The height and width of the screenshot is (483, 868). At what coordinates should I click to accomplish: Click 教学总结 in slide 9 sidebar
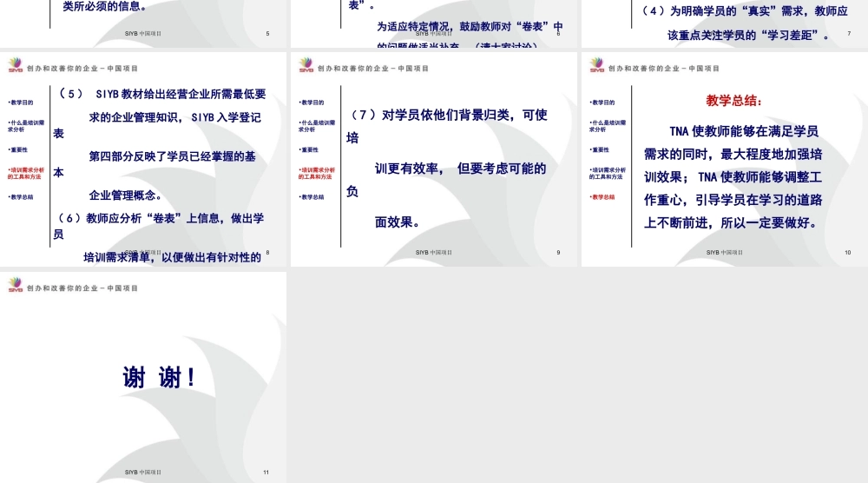tap(312, 196)
